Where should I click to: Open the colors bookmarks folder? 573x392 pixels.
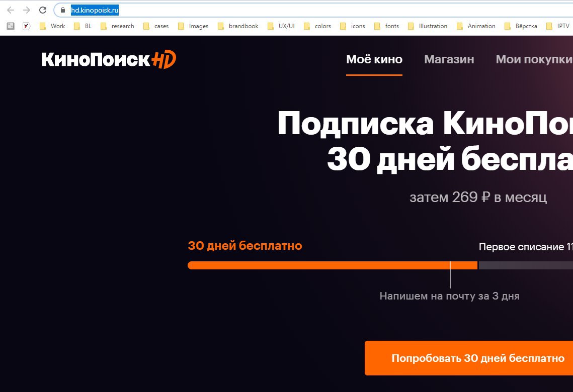click(x=317, y=26)
